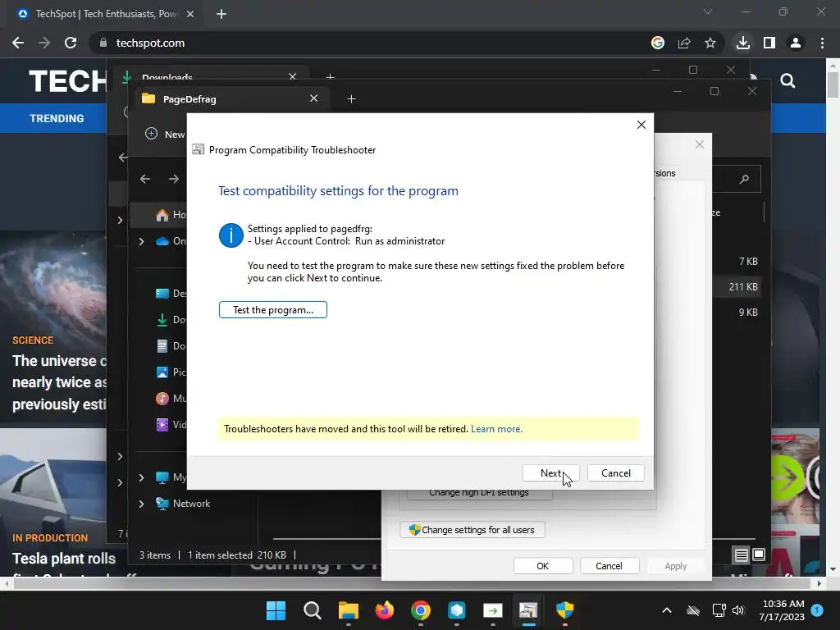This screenshot has width=840, height=630.
Task: Select the Videos folder in sidebar
Action: (171, 425)
